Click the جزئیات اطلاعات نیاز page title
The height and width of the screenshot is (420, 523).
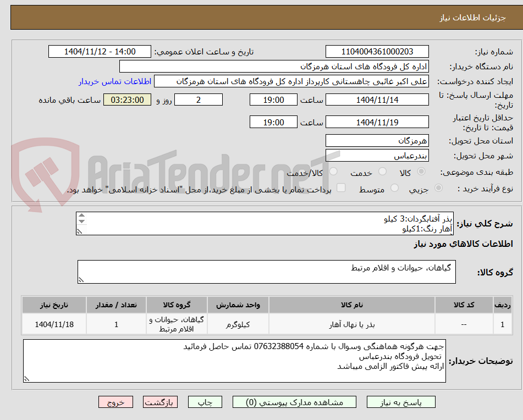(472, 18)
